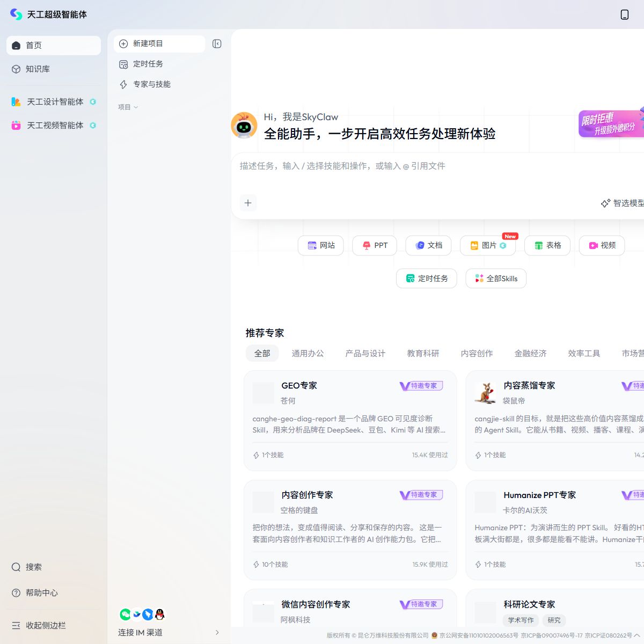Click 特邀专家 badge on GEO专家 card
The width and height of the screenshot is (644, 644).
pyautogui.click(x=421, y=386)
